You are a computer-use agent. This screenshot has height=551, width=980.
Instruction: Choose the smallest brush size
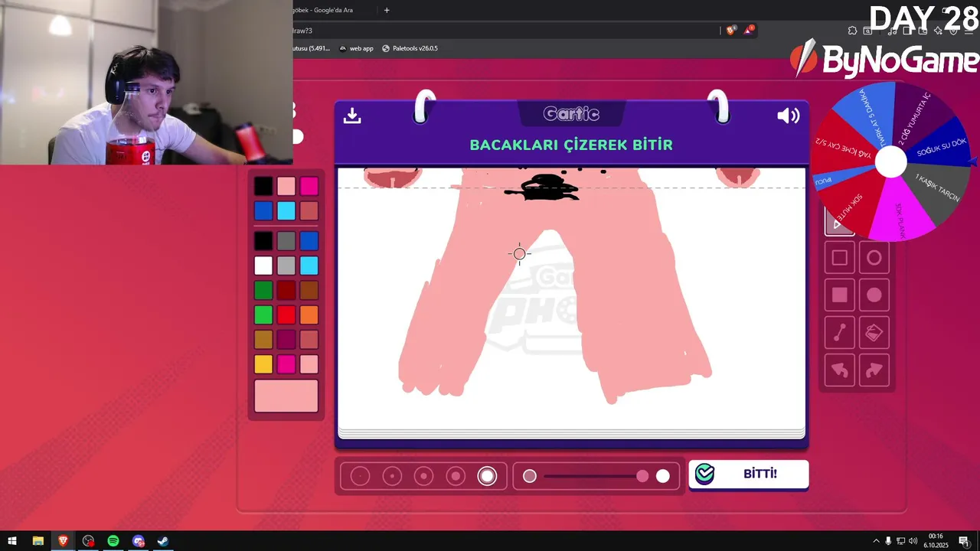[360, 476]
